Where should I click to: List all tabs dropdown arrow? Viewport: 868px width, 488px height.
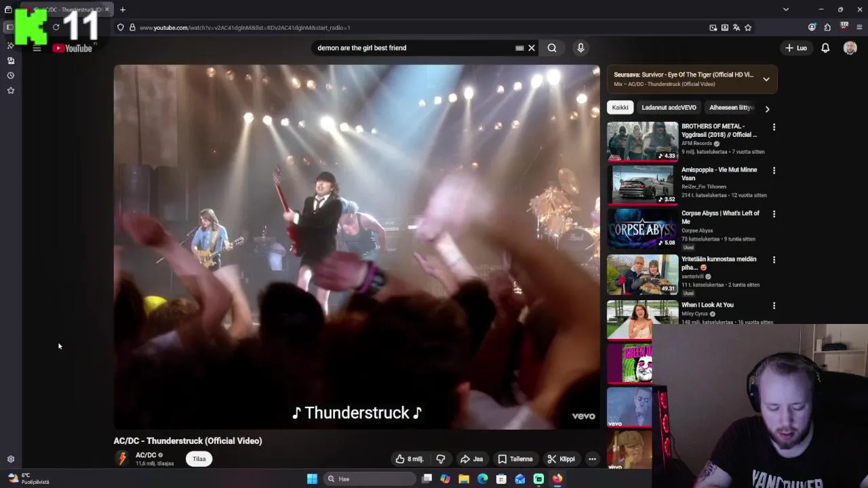click(x=786, y=9)
